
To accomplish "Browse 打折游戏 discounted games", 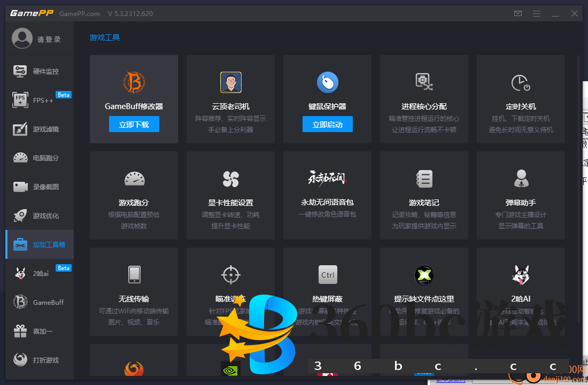I will (39, 360).
